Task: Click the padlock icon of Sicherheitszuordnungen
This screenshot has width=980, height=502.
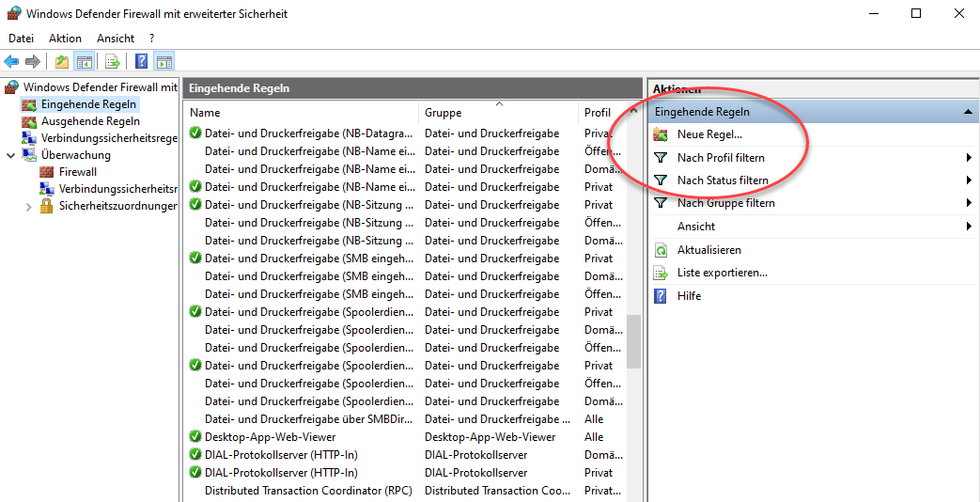Action: tap(46, 206)
